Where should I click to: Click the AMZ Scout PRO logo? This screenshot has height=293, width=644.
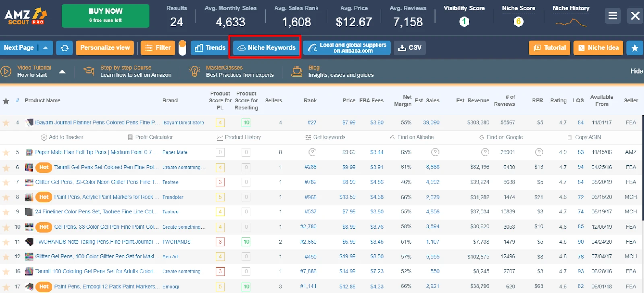(26, 16)
